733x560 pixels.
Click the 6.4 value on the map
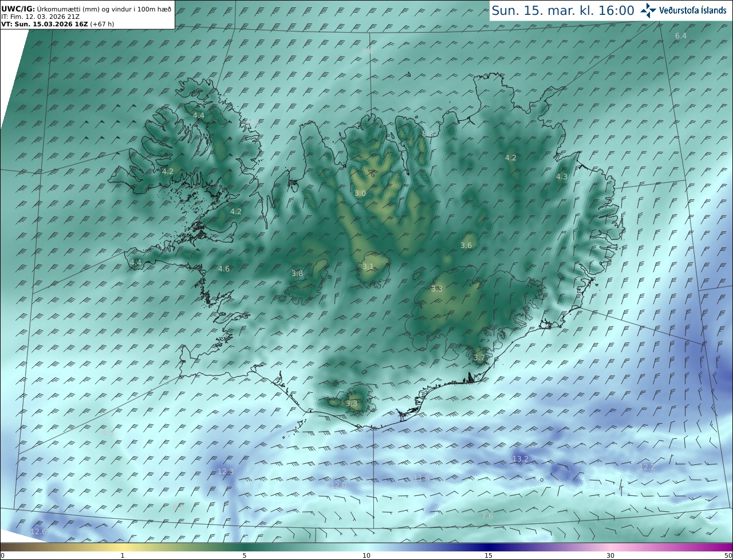[680, 36]
